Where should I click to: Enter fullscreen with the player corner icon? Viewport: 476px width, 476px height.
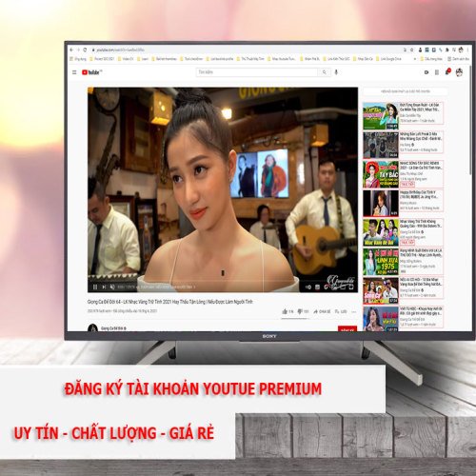pyautogui.click(x=351, y=288)
